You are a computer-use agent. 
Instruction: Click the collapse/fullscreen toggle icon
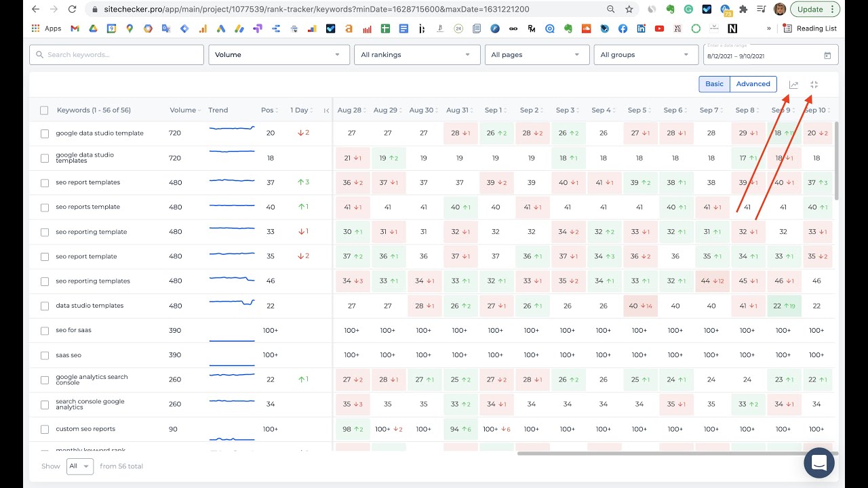(814, 85)
